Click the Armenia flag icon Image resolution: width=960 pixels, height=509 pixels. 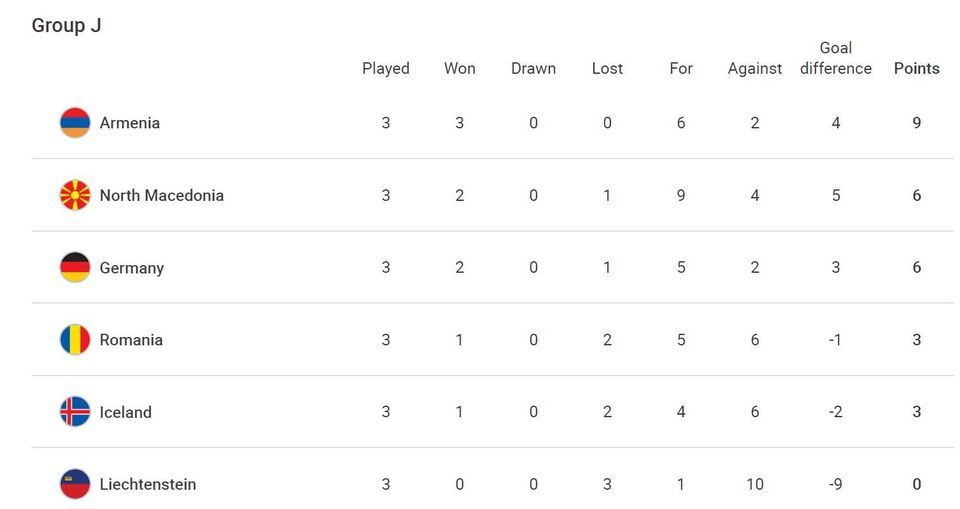[x=75, y=123]
